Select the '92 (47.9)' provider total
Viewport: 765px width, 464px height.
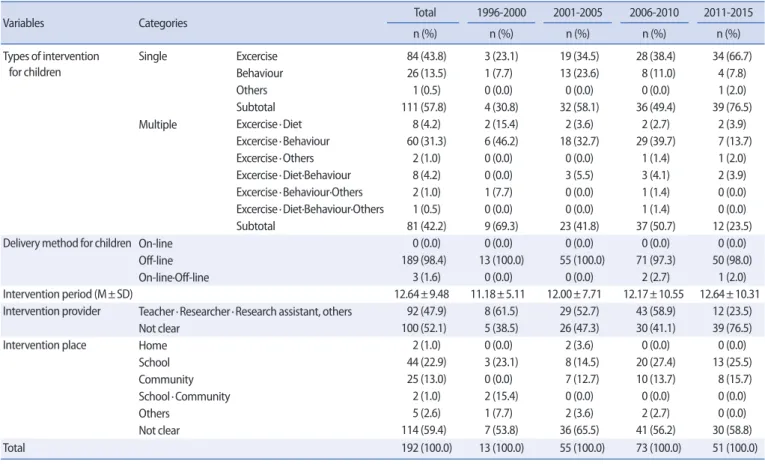click(426, 311)
